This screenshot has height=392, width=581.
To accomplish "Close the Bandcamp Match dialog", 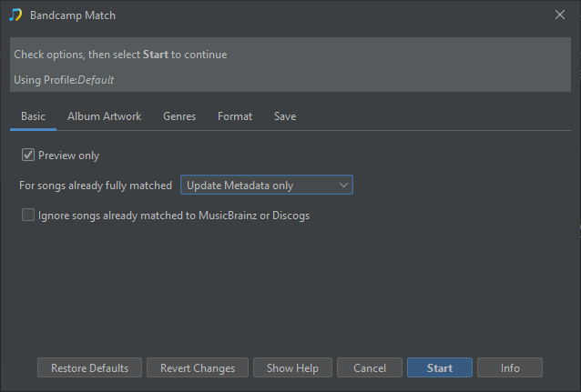I will [559, 15].
